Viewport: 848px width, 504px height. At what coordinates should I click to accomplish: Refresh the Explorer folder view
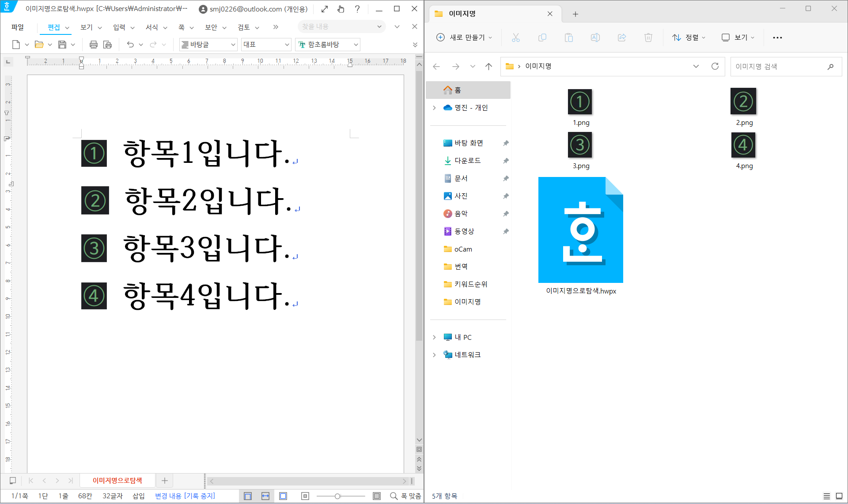[715, 66]
